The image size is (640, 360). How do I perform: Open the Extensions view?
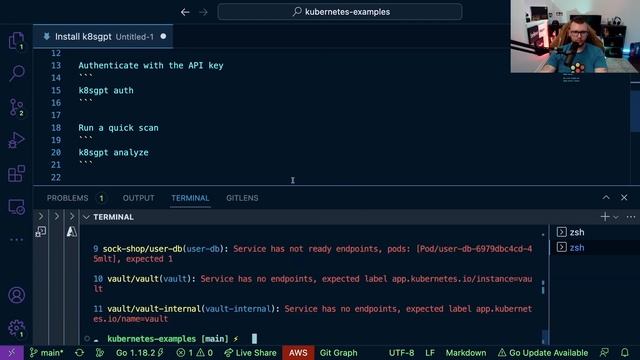(16, 173)
